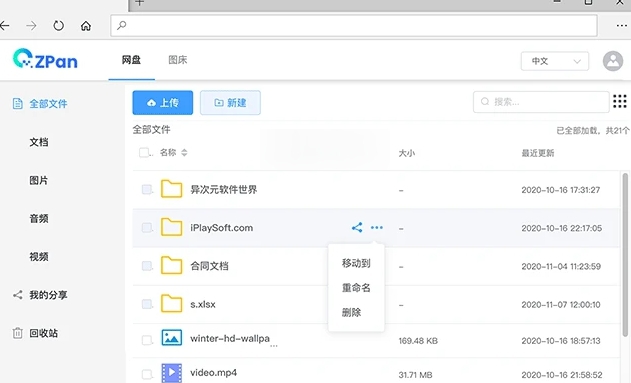Select the iPlaySoft.com row checkbox
This screenshot has width=631, height=383.
tap(147, 228)
